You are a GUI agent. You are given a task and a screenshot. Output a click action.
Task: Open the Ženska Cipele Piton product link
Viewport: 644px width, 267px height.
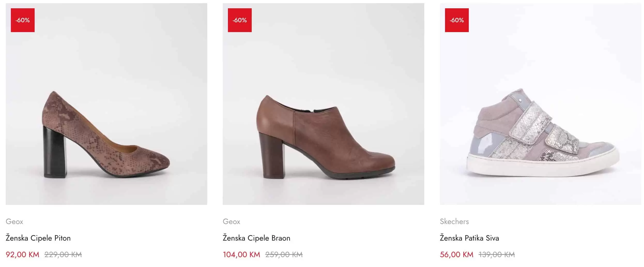pos(38,238)
